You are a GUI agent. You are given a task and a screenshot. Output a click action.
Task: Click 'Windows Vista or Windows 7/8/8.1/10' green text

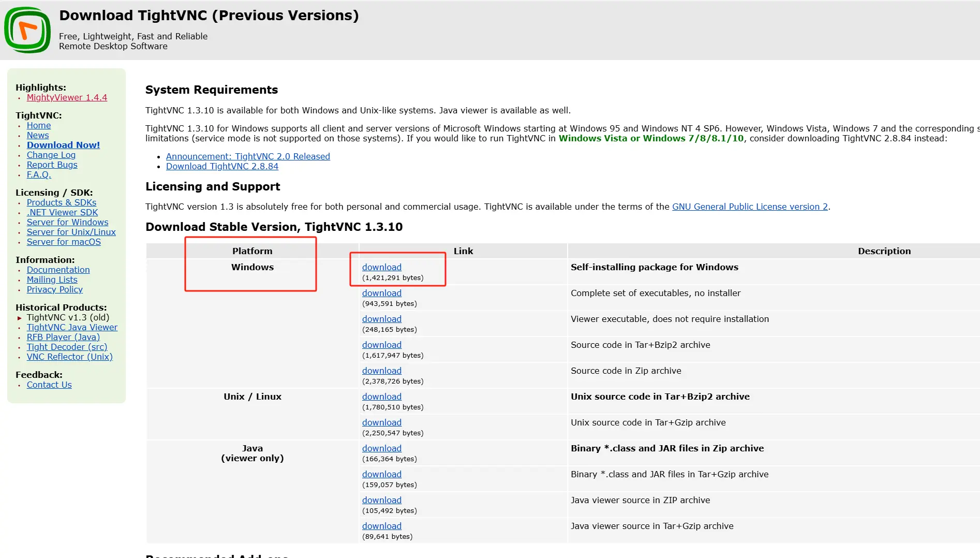pos(651,138)
